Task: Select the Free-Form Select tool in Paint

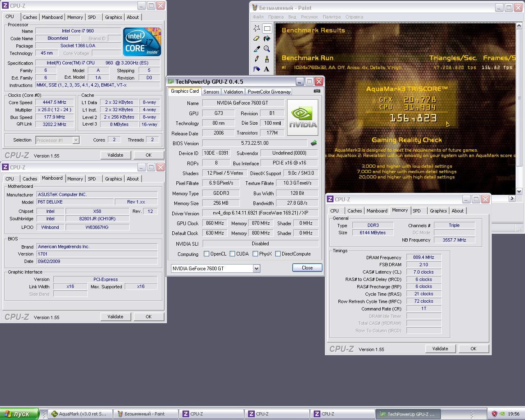Action: (257, 28)
